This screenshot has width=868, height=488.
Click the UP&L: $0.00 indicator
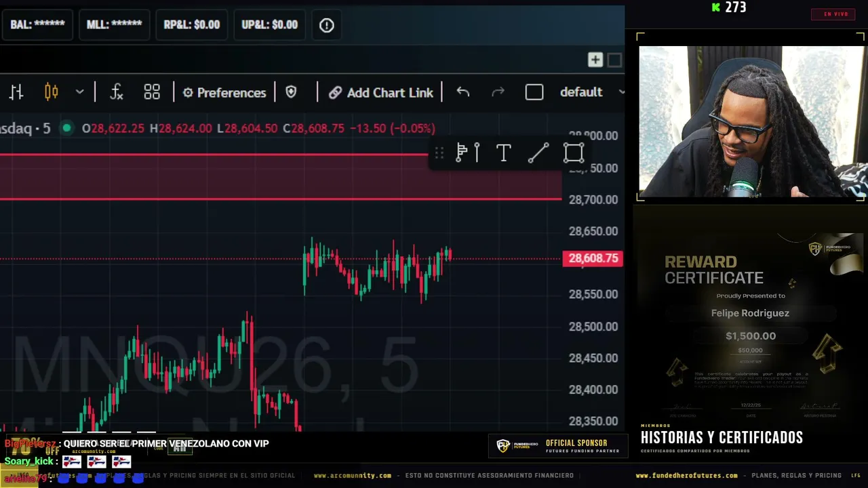coord(269,24)
